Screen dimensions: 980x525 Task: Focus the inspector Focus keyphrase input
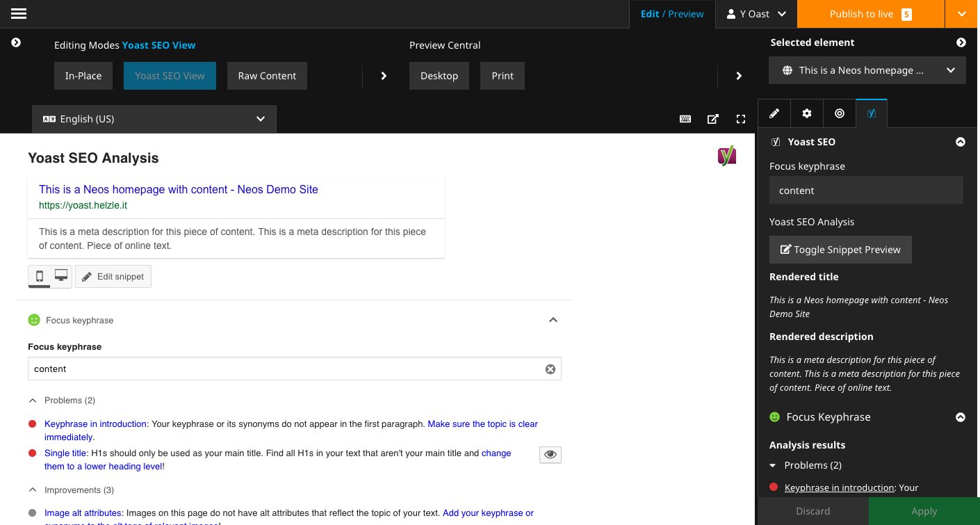point(866,190)
